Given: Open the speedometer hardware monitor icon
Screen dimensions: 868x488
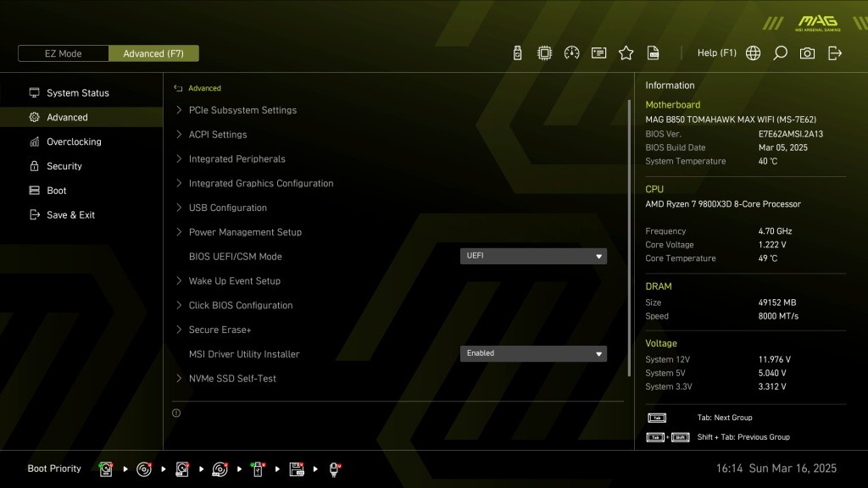Looking at the screenshot, I should (x=571, y=53).
